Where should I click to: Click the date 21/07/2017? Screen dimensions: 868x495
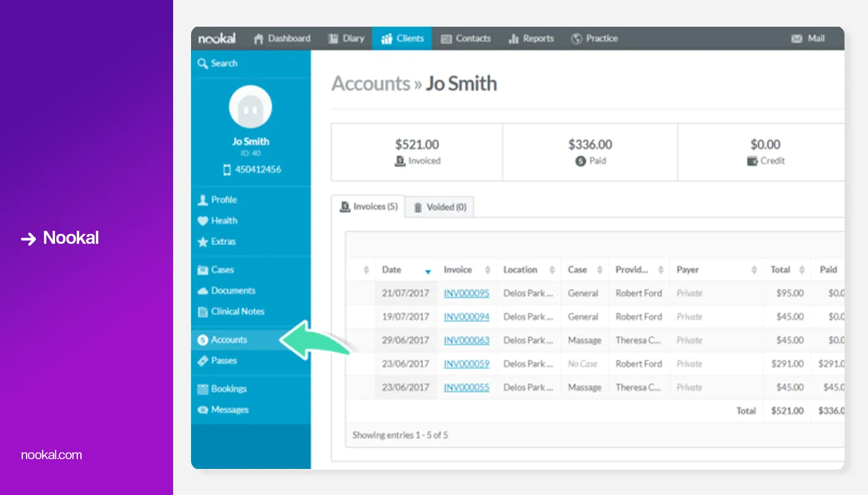(406, 293)
